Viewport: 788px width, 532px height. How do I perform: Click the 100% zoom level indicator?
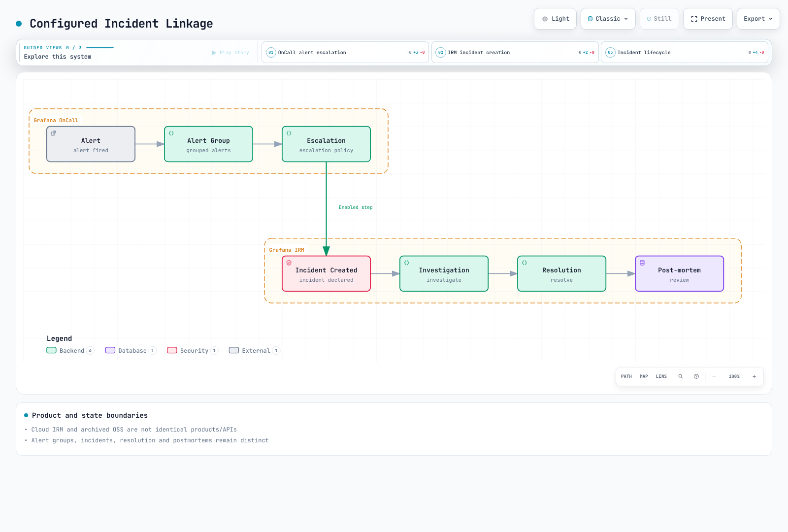[734, 376]
